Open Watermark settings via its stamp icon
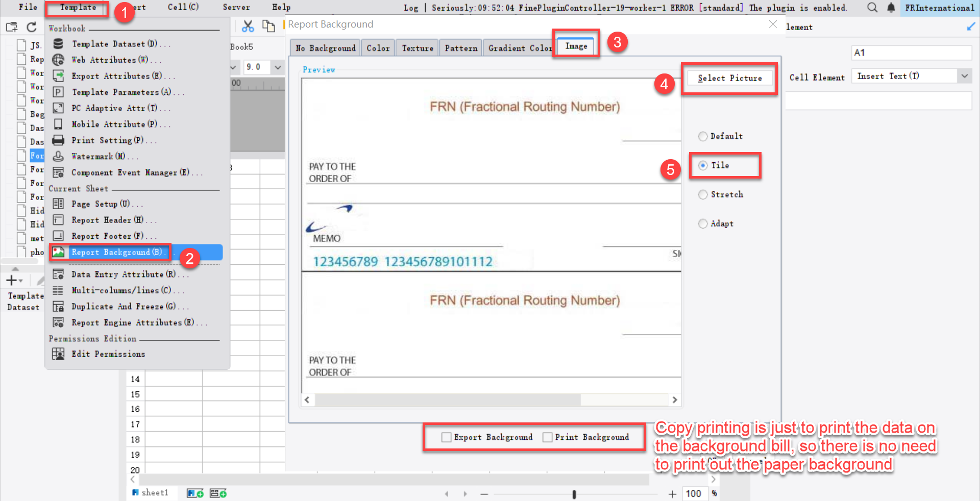The width and height of the screenshot is (980, 501). (58, 156)
